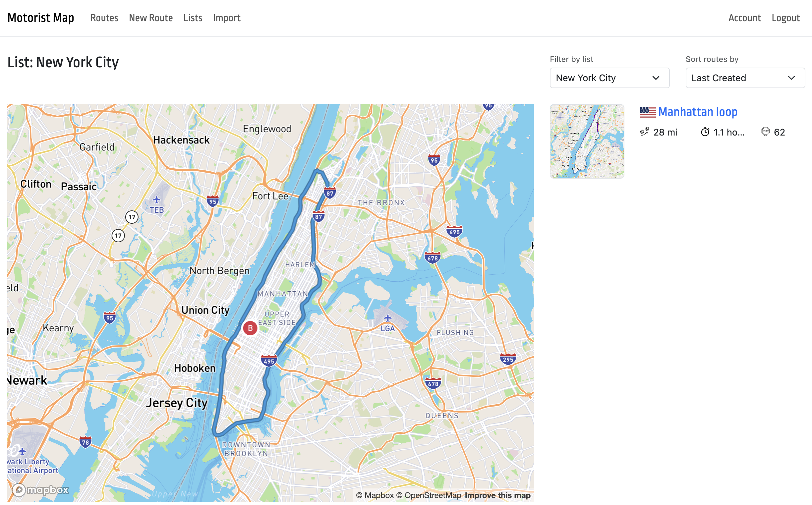Open the Lists navigation item
Viewport: 812px width, 505px height.
click(x=193, y=18)
